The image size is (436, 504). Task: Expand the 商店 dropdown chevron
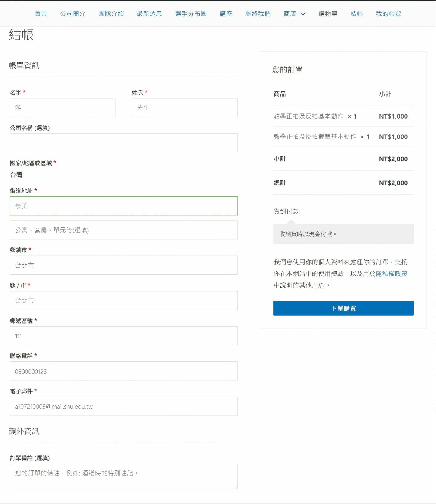[303, 14]
